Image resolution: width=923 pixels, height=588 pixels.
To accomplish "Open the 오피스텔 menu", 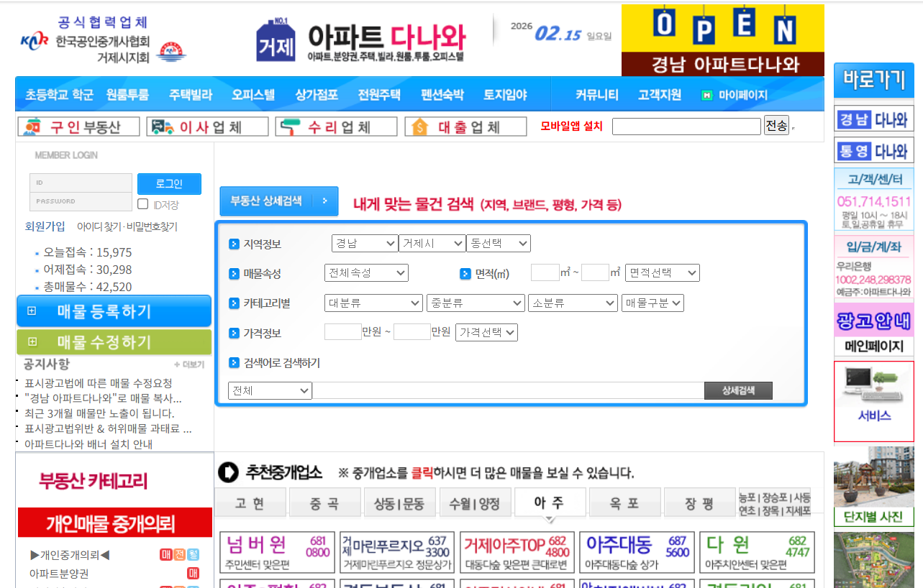I will coord(253,95).
